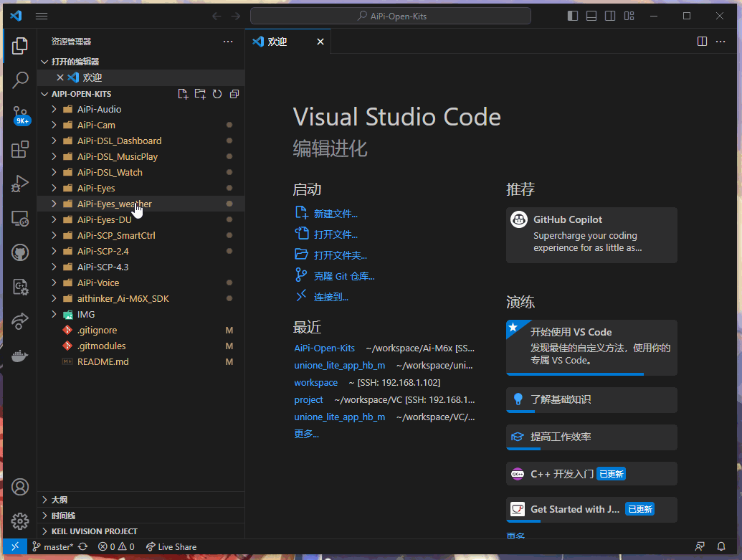Close the 欢迎 tab
742x560 pixels.
tap(320, 42)
